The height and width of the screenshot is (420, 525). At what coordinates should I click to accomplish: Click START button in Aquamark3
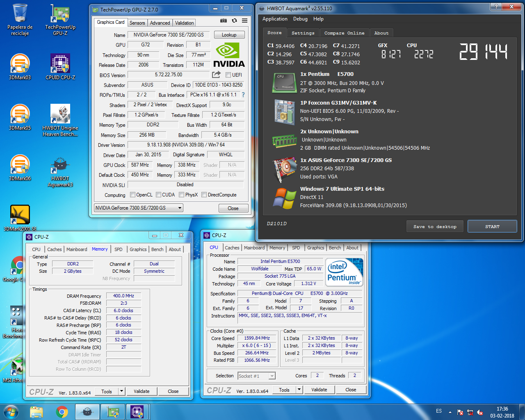coord(492,226)
